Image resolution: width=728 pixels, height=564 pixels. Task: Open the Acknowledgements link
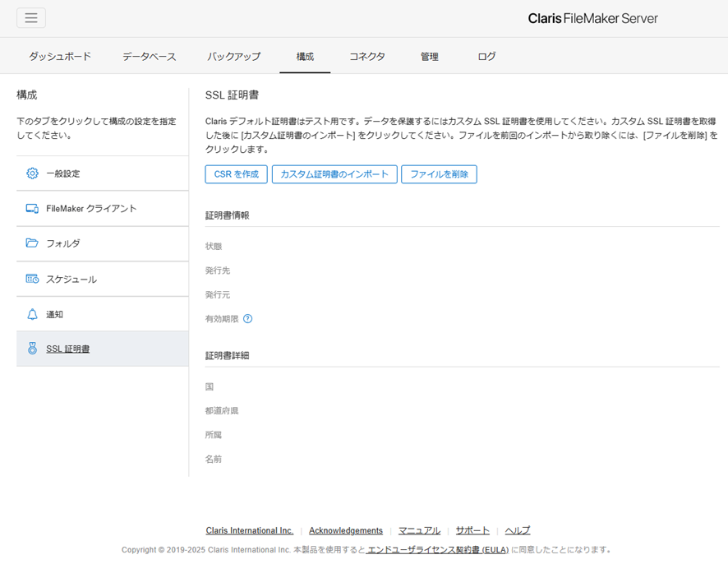pyautogui.click(x=346, y=530)
